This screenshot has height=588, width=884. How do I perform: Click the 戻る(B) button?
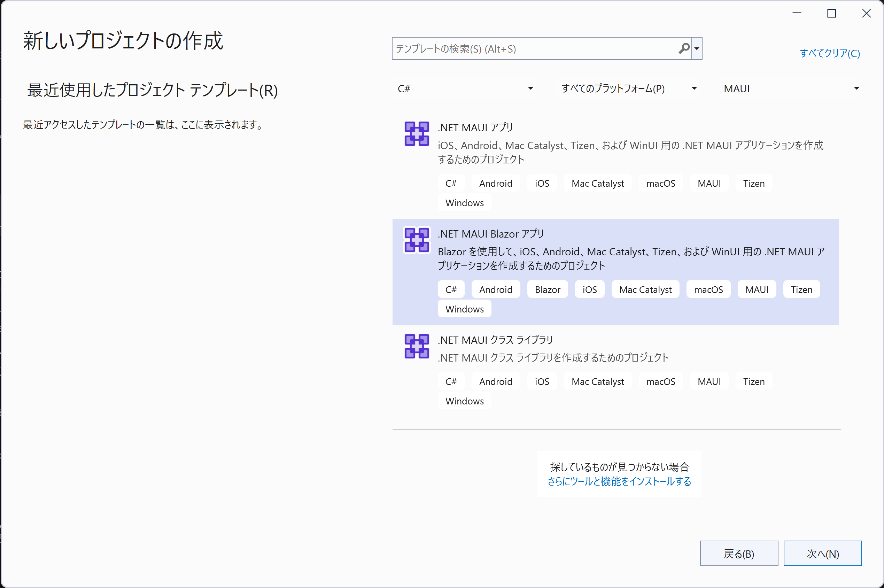739,554
